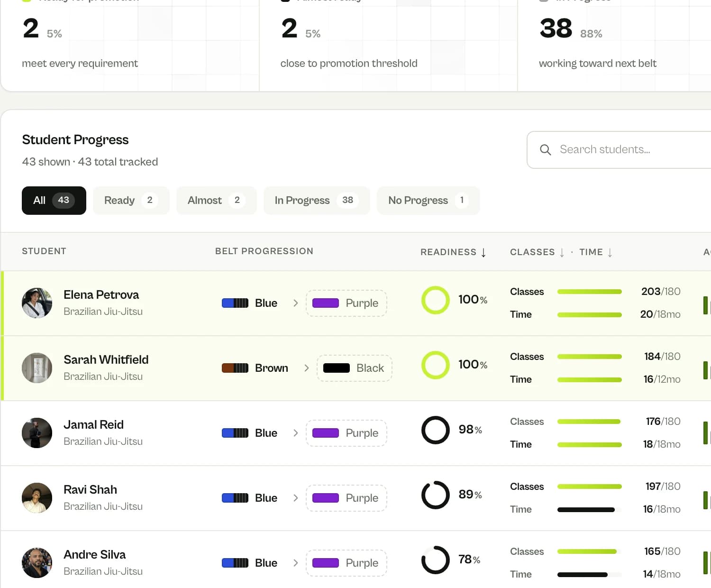Click Elena Petrova's Classes progress bar
The width and height of the screenshot is (711, 588).
pyautogui.click(x=590, y=292)
